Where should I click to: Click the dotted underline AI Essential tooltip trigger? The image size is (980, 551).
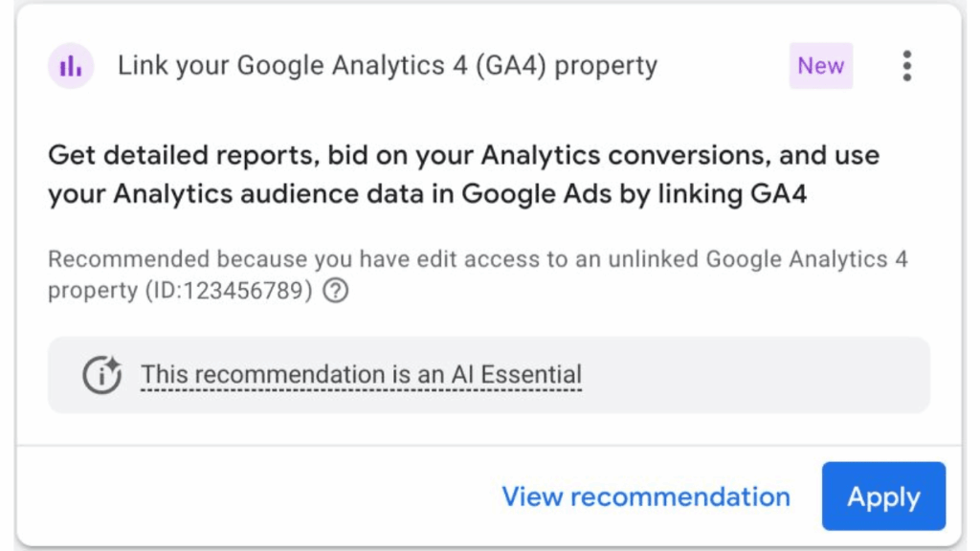[361, 374]
